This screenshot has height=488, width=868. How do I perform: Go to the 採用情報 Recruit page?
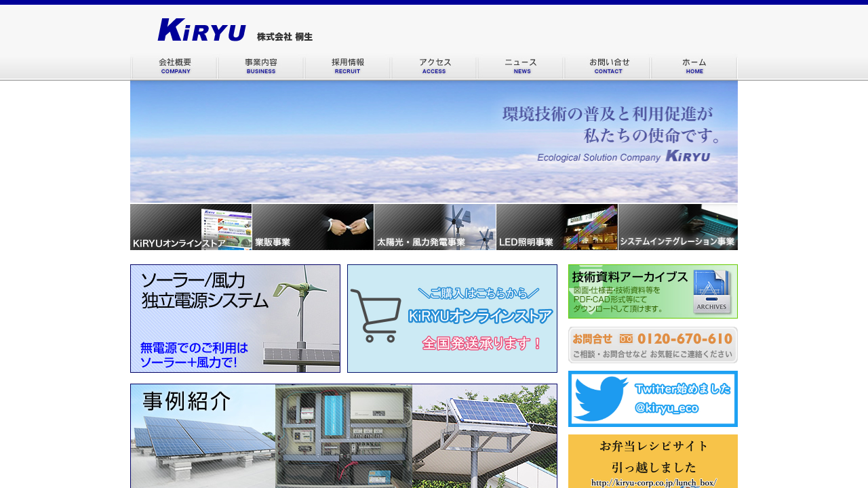(347, 66)
